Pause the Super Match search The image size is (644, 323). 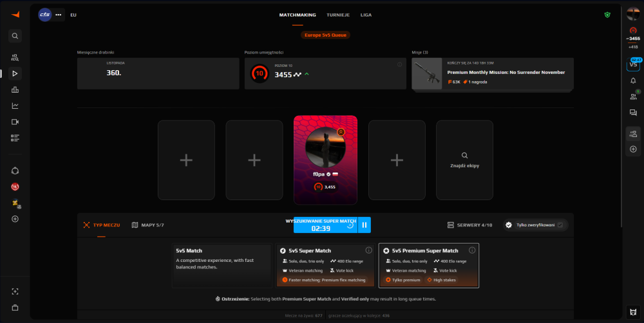(365, 225)
